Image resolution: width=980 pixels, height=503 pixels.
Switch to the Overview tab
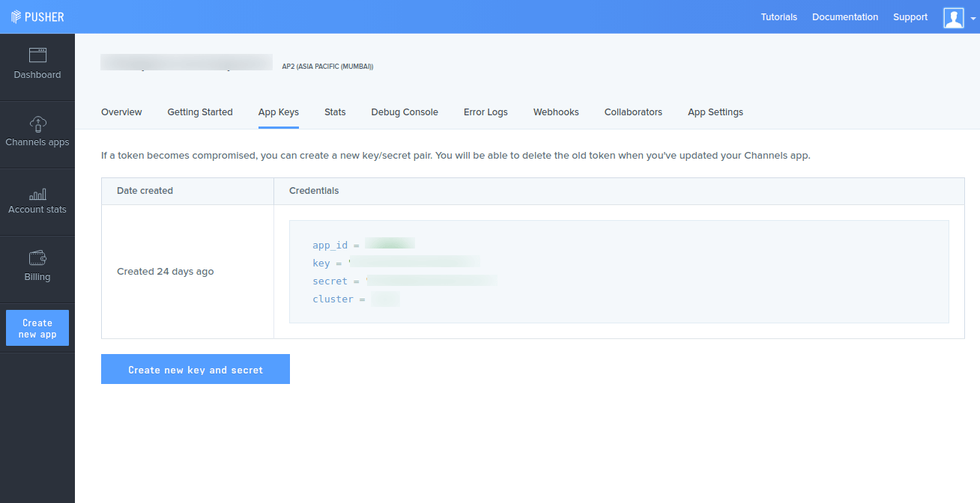click(x=121, y=112)
